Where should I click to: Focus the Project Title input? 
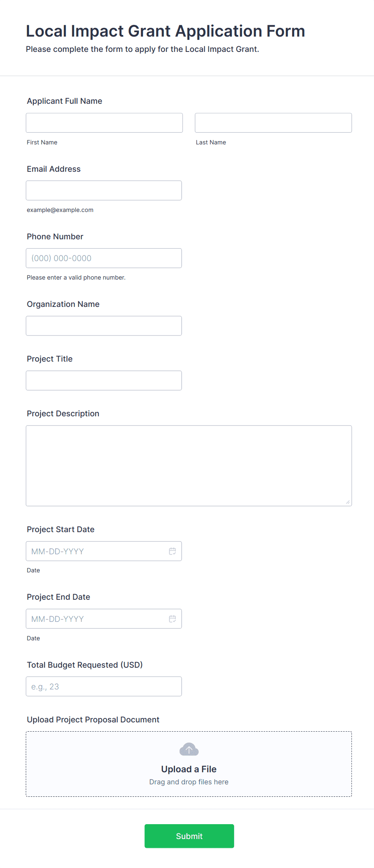104,381
